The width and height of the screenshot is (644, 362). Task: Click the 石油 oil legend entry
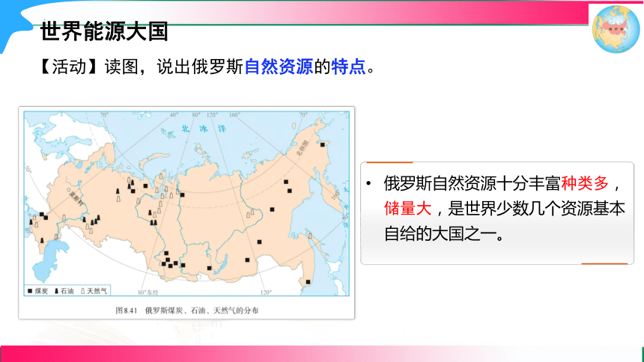(x=64, y=291)
